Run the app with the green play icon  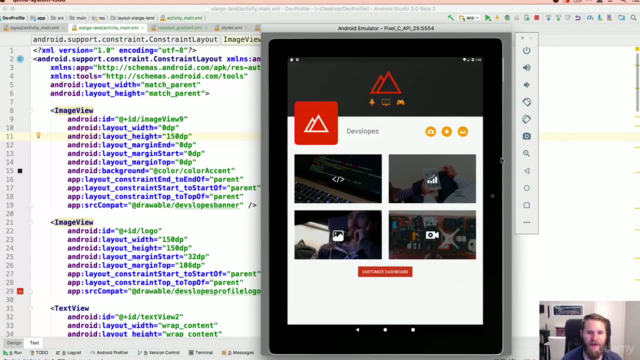click(x=488, y=18)
